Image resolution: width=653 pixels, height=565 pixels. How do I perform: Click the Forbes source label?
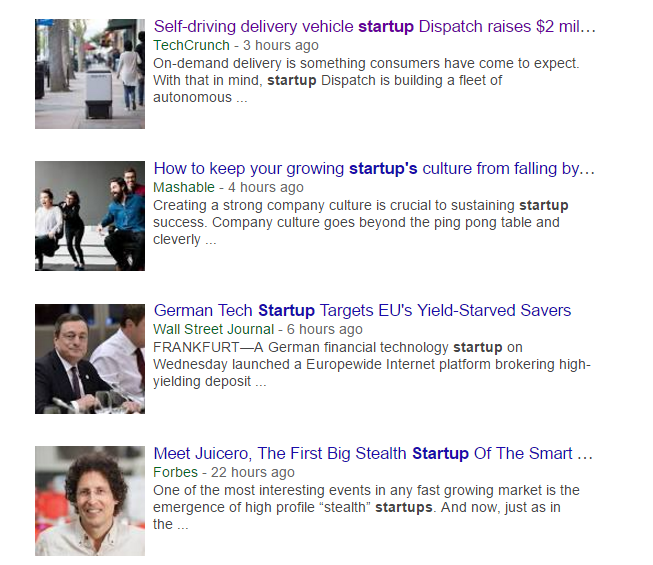[176, 472]
